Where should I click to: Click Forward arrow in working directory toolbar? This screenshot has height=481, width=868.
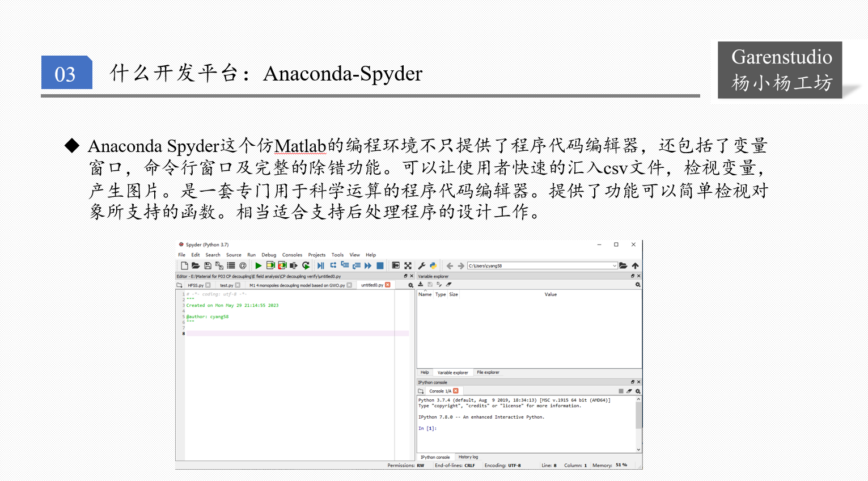[461, 265]
